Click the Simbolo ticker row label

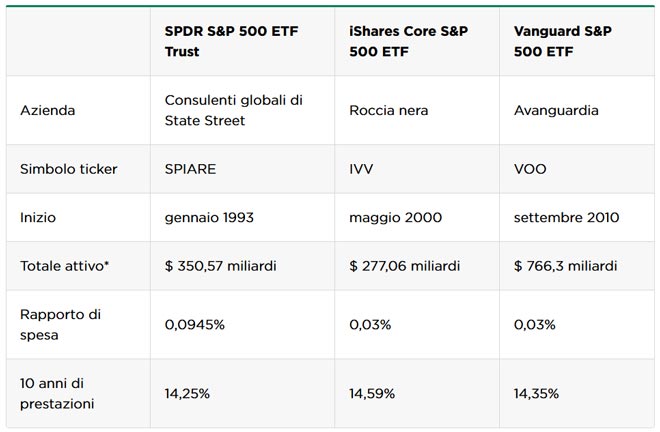pos(69,169)
